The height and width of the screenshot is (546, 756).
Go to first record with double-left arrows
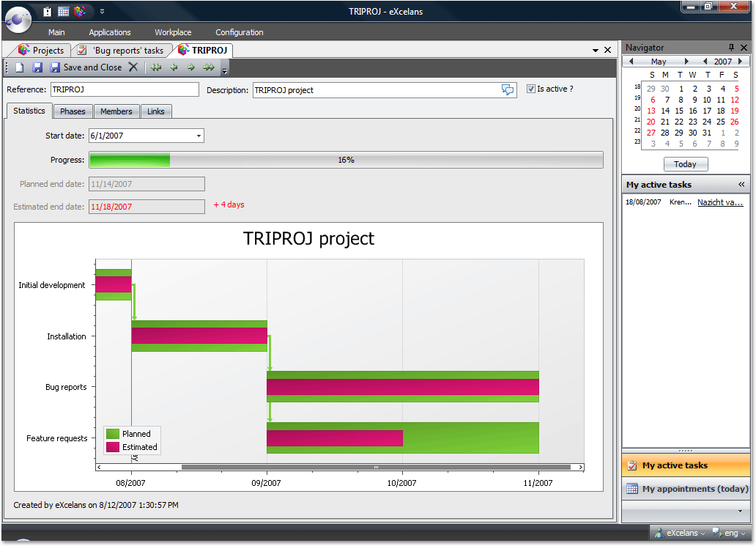[x=156, y=67]
